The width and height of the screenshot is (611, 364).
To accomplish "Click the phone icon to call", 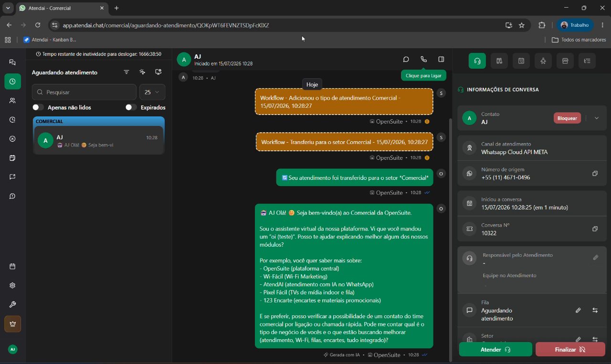I will 423,60.
